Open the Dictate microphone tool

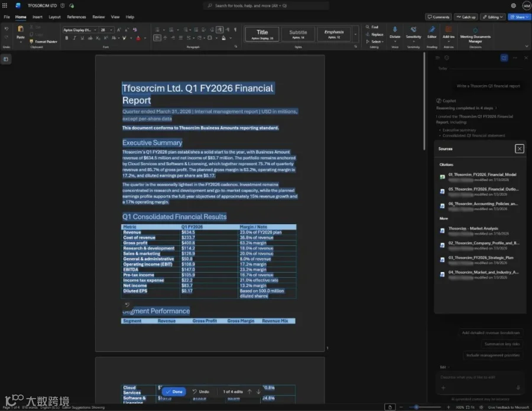coord(395,33)
